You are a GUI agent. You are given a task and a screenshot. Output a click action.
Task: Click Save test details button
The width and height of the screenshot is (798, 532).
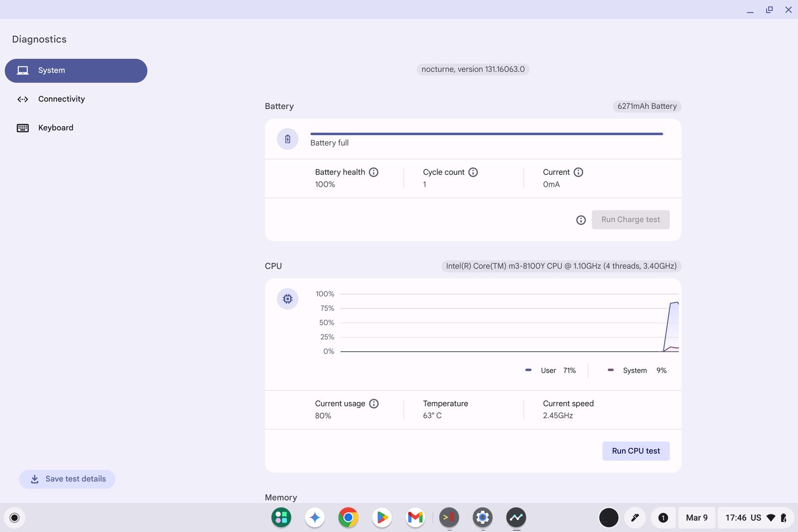67,479
